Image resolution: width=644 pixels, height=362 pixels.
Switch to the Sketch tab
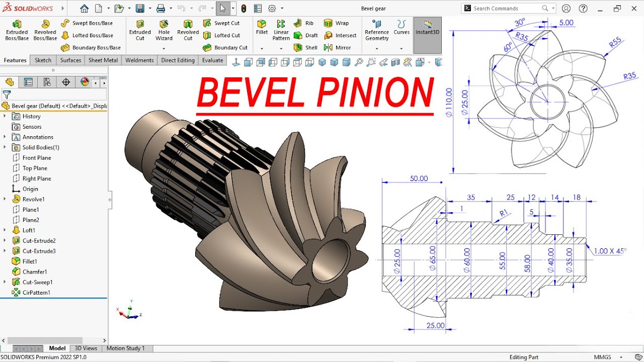coord(43,60)
